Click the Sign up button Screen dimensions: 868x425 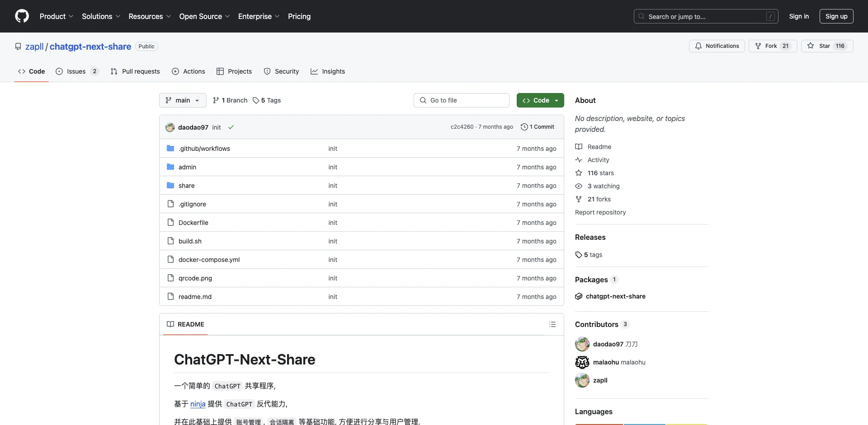836,16
